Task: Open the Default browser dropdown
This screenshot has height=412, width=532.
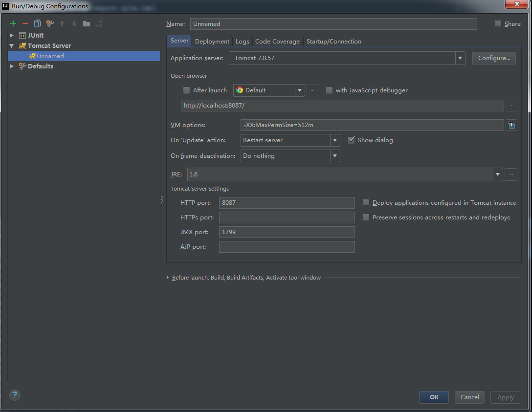Action: pyautogui.click(x=299, y=90)
